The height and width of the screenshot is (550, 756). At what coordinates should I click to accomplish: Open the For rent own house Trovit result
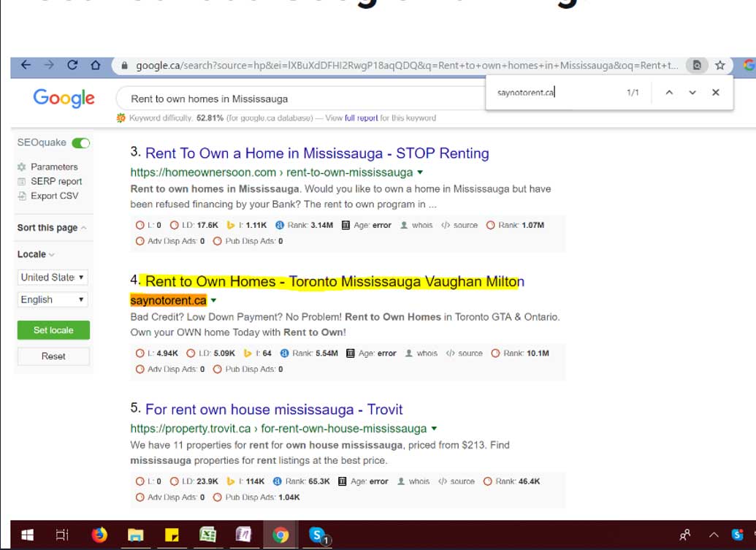pos(274,410)
